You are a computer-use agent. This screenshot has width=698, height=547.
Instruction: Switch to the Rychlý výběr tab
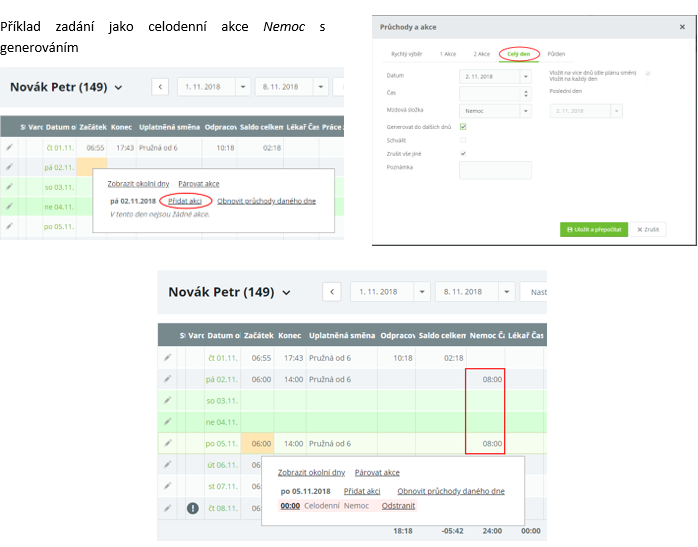(x=405, y=52)
